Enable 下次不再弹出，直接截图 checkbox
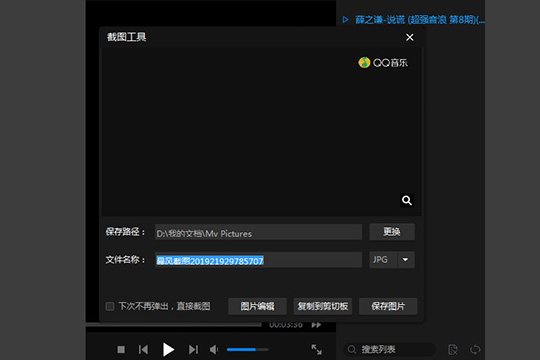The height and width of the screenshot is (360, 540). pos(110,306)
